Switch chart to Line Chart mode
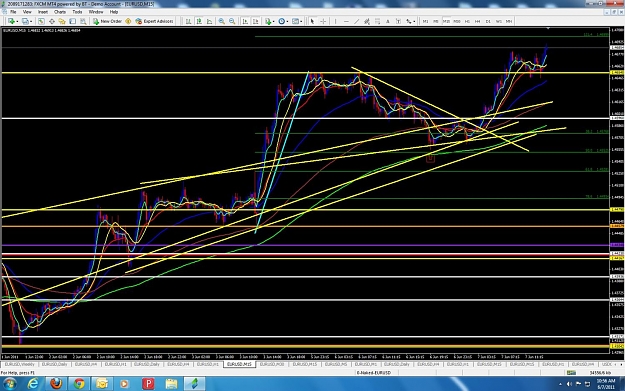This screenshot has height=391, width=625. pyautogui.click(x=209, y=21)
